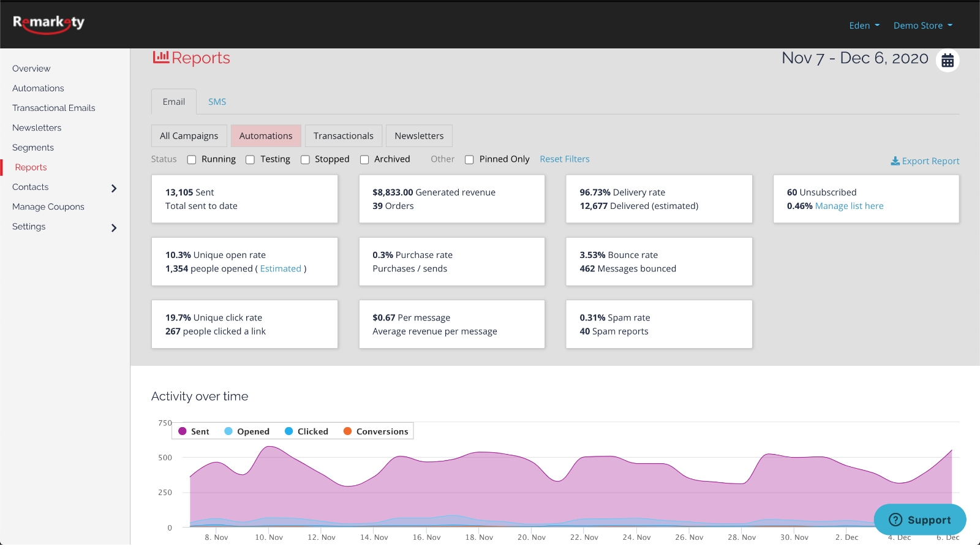Click the 3.53% Bounce rate card
The image size is (980, 557).
659,262
